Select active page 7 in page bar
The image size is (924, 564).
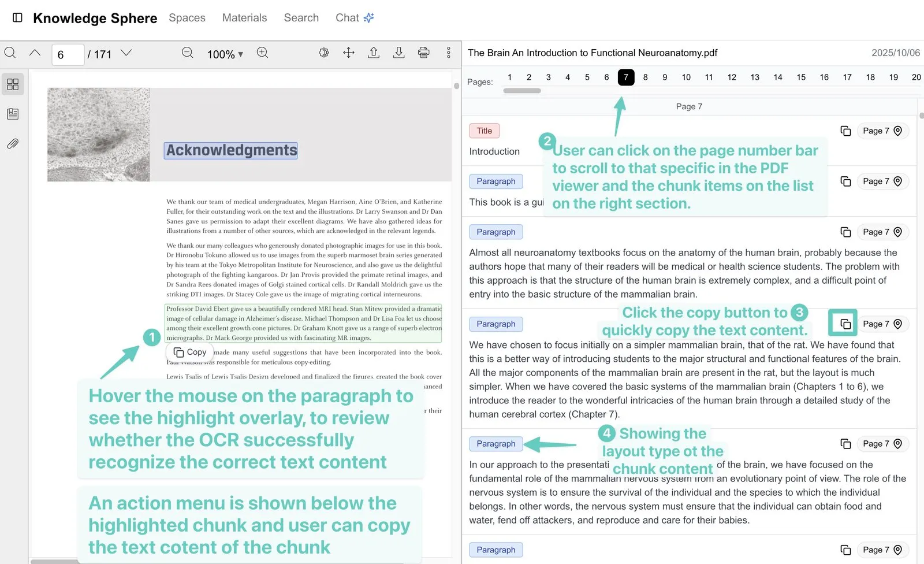(626, 77)
